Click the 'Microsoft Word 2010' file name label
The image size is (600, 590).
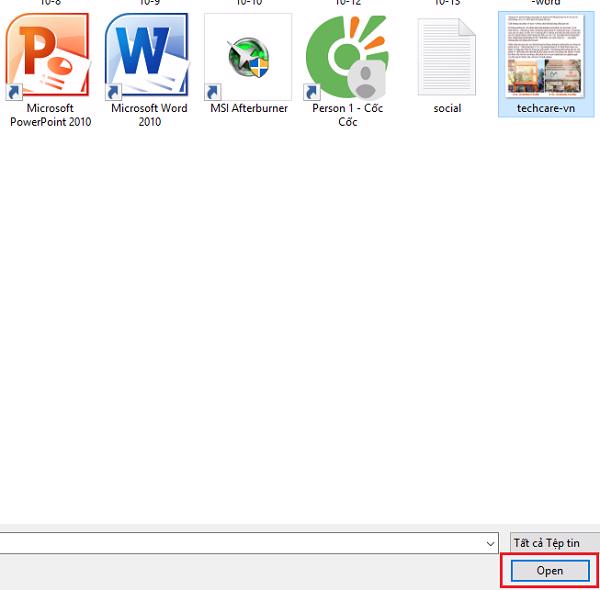tap(149, 115)
